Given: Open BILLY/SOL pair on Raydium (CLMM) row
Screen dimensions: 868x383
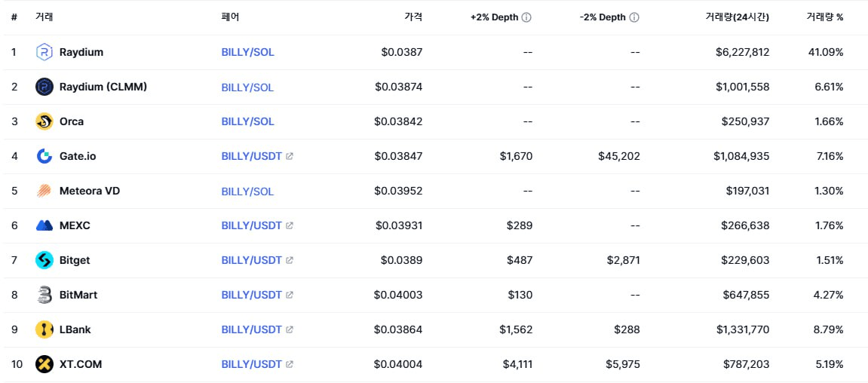Looking at the screenshot, I should pos(247,87).
